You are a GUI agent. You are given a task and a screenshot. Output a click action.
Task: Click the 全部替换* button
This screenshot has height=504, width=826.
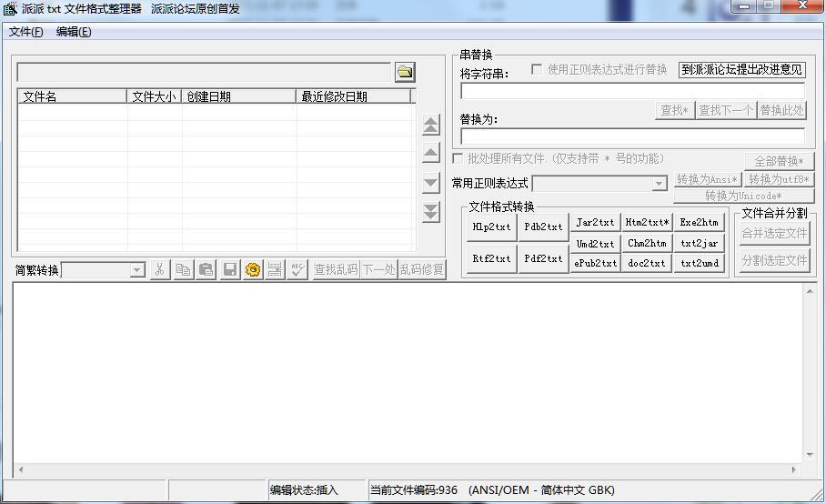click(x=779, y=161)
